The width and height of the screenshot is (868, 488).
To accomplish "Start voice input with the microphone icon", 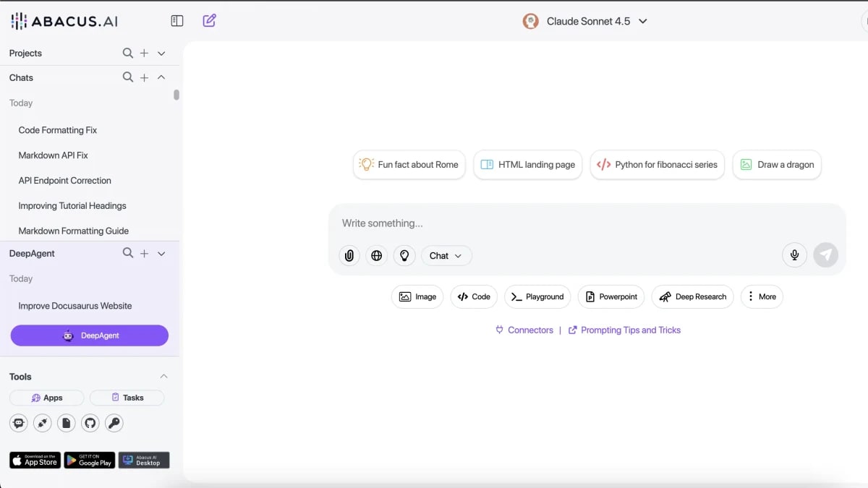I will [794, 255].
